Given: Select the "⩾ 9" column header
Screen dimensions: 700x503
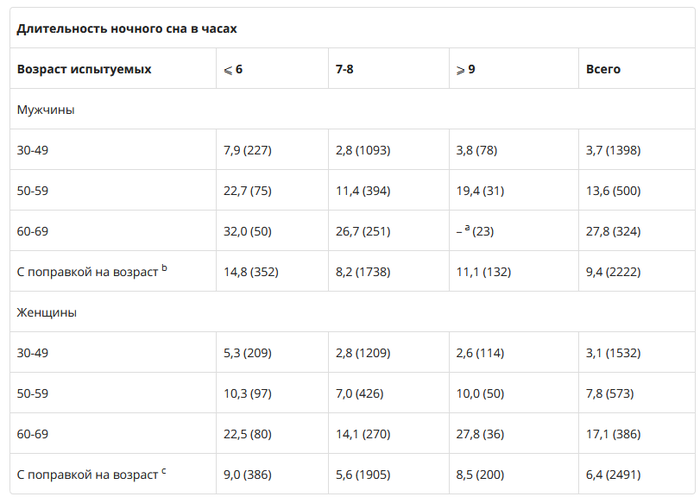Looking at the screenshot, I should tap(465, 69).
